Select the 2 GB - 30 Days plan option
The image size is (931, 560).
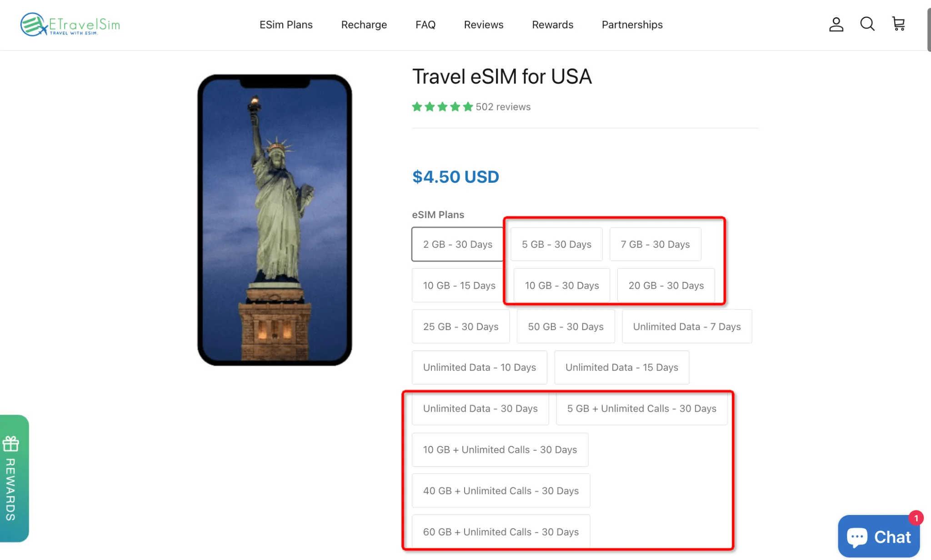(x=457, y=244)
